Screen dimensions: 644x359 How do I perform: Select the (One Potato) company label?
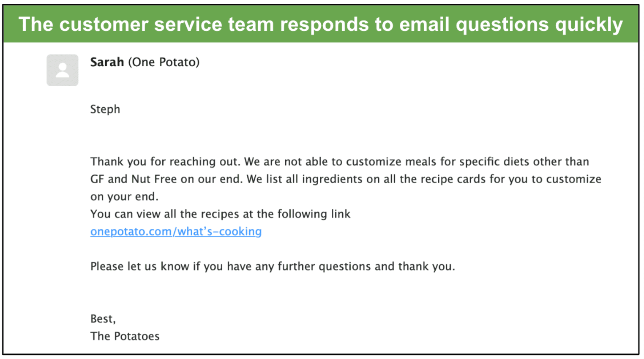(164, 62)
